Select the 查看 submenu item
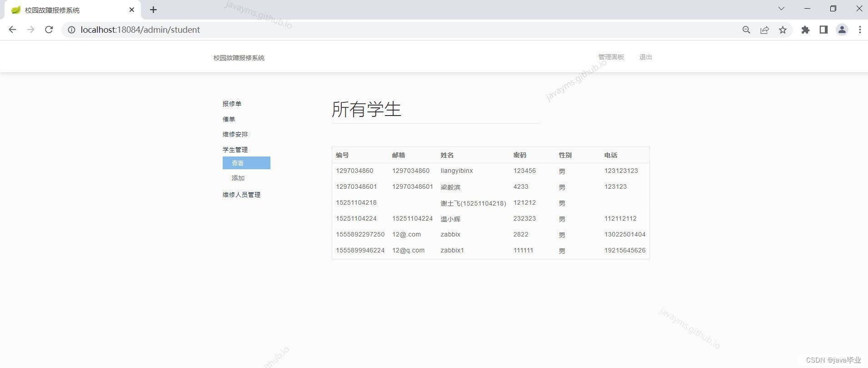Screen dimensions: 868x368 (246, 163)
